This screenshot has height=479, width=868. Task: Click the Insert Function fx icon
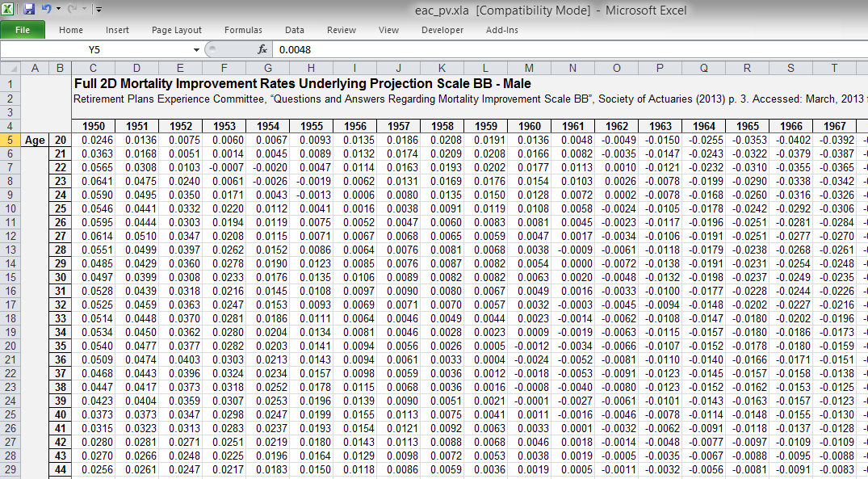click(262, 50)
